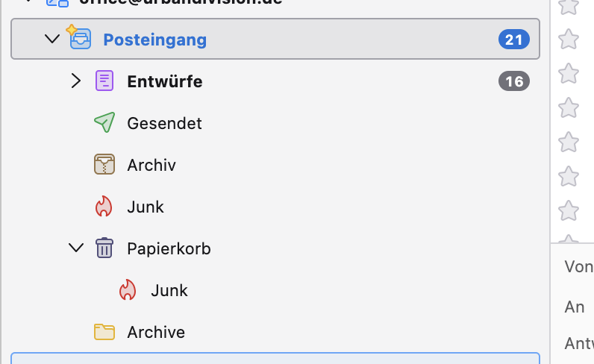Screen dimensions: 594x364
Task: Star the first message in the list
Action: pos(569,5)
